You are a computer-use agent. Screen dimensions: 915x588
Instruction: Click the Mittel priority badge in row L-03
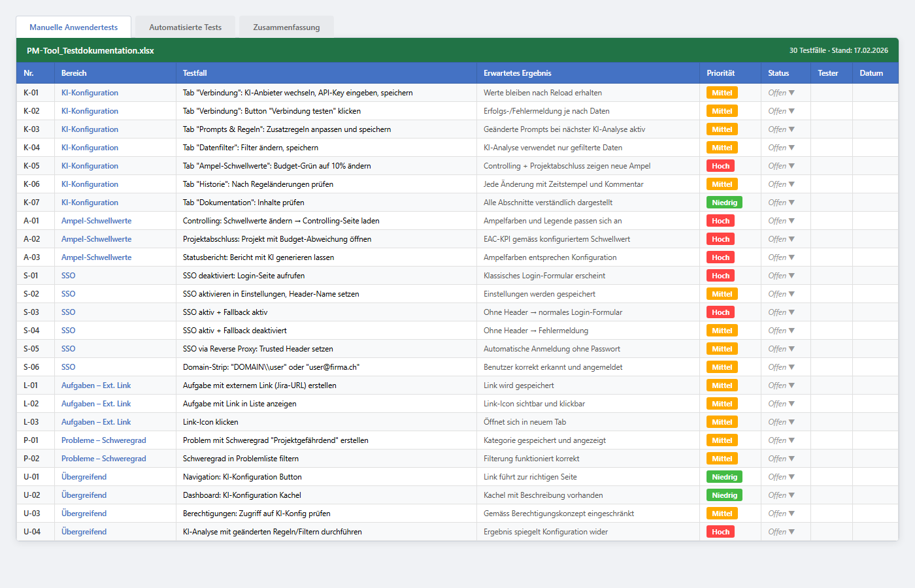coord(722,422)
